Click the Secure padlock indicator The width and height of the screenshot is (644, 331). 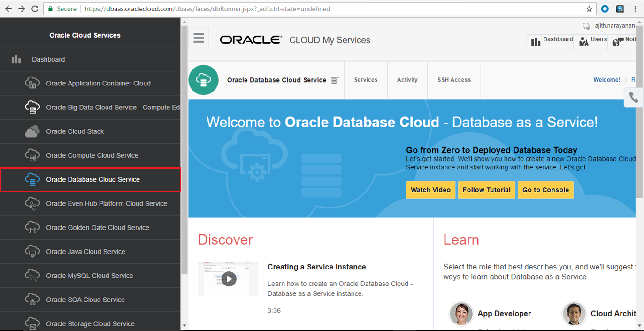62,9
